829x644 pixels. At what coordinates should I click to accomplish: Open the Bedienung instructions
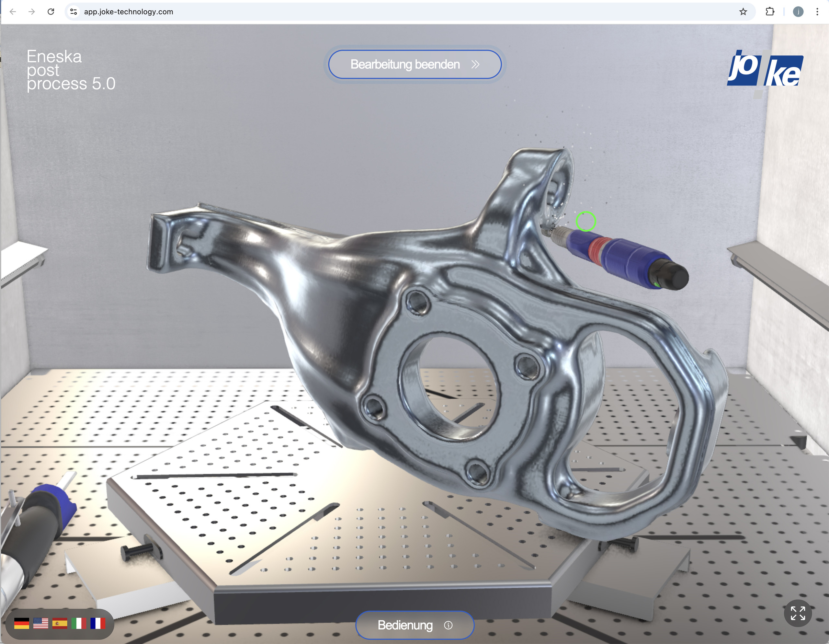pos(405,626)
